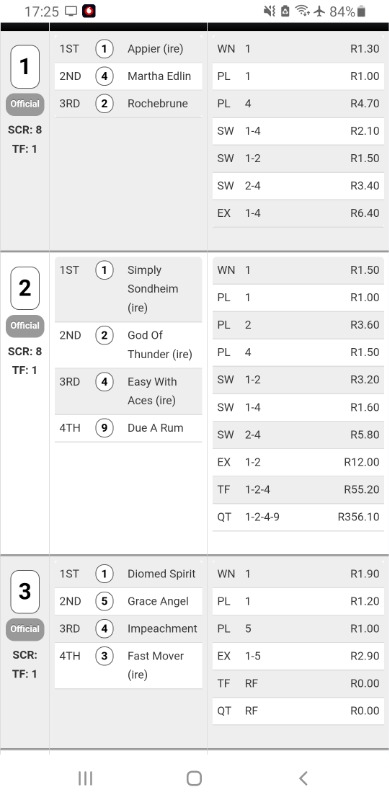Select the Martha Edlin second place row
This screenshot has width=389, height=800.
click(x=128, y=77)
